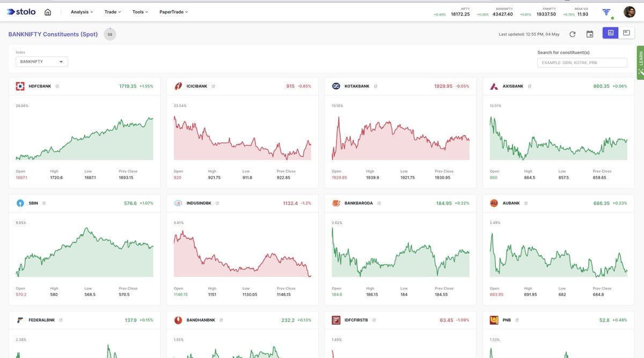Click ICICIBANK price 915

coord(290,86)
